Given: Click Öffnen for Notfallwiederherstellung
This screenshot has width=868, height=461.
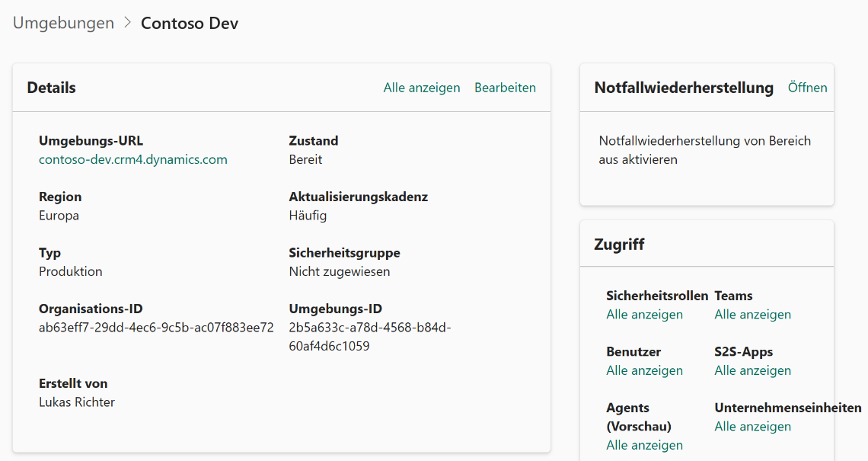Looking at the screenshot, I should [807, 88].
